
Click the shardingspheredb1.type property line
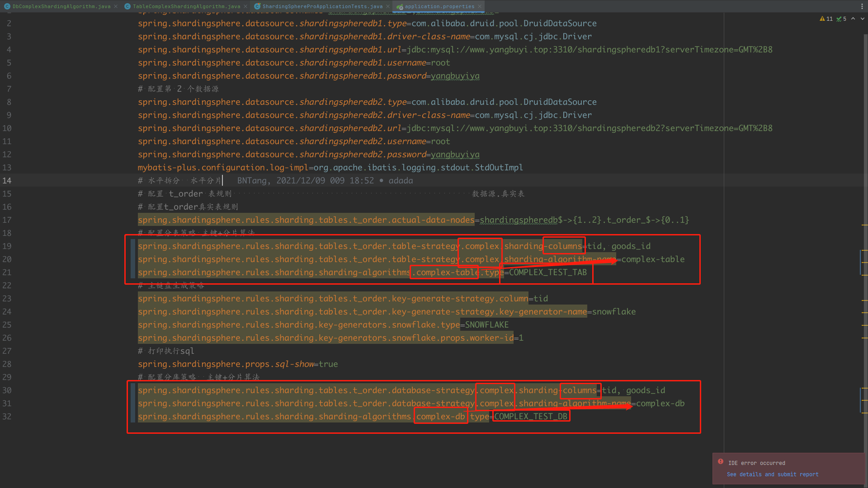point(367,23)
